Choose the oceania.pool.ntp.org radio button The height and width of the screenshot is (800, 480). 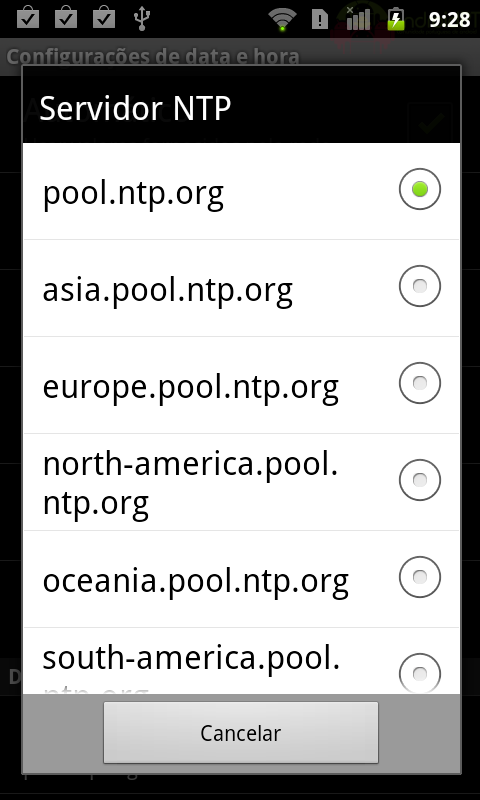click(x=419, y=577)
